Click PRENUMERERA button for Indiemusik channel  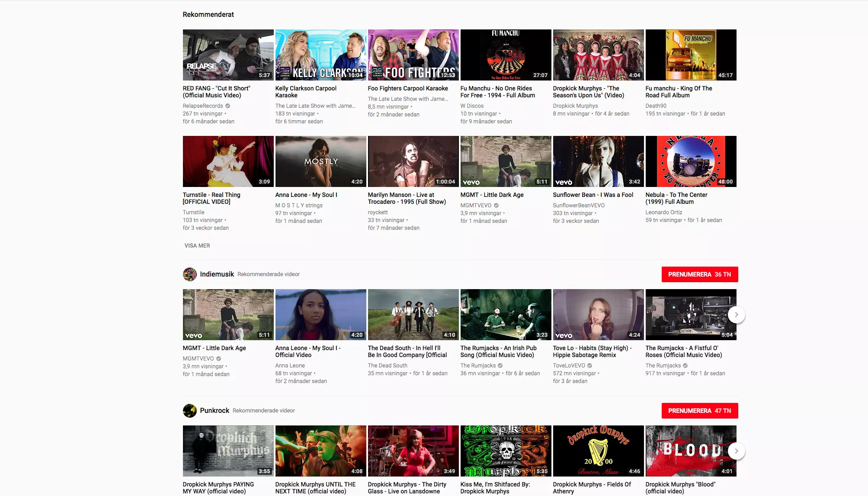point(699,274)
